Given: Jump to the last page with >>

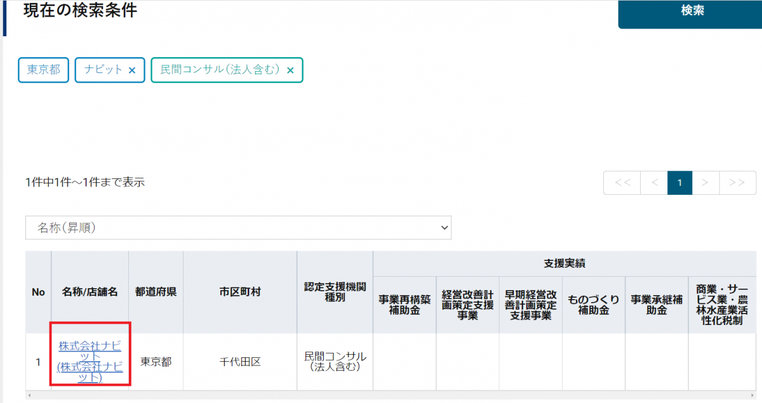Looking at the screenshot, I should 737,183.
